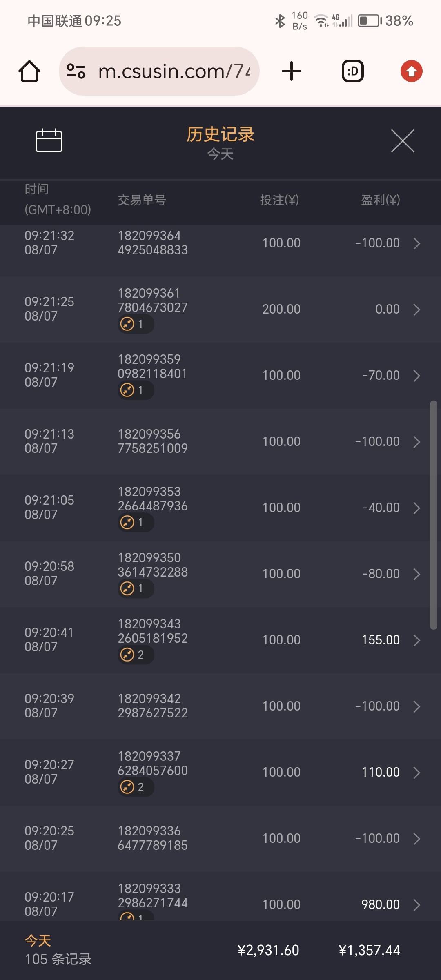Open site settings icon in address bar

pos(76,71)
